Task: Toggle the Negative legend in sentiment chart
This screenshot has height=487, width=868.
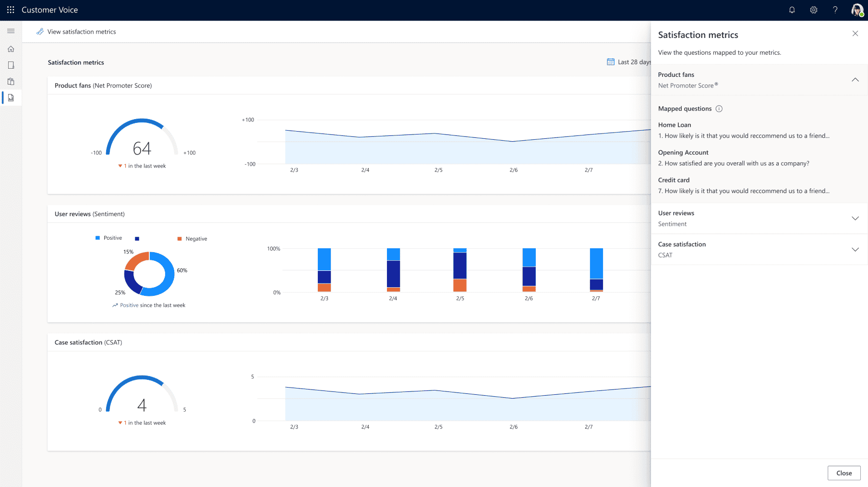Action: pyautogui.click(x=192, y=238)
